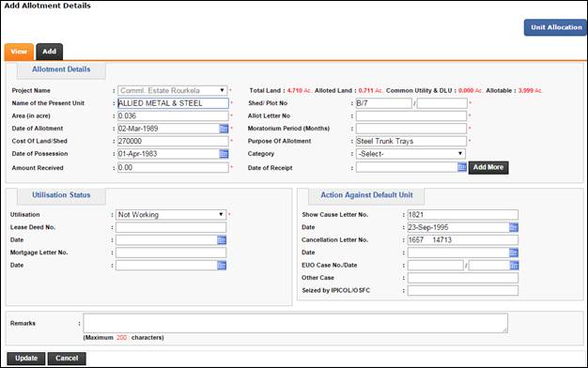The width and height of the screenshot is (588, 368).
Task: Click the Allotment Details section heading
Action: tap(61, 69)
